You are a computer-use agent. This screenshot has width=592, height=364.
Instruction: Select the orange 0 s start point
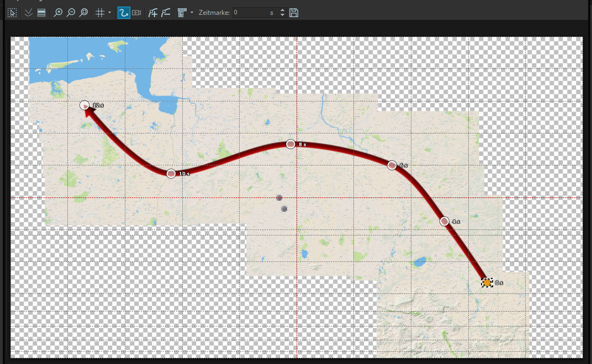click(487, 282)
